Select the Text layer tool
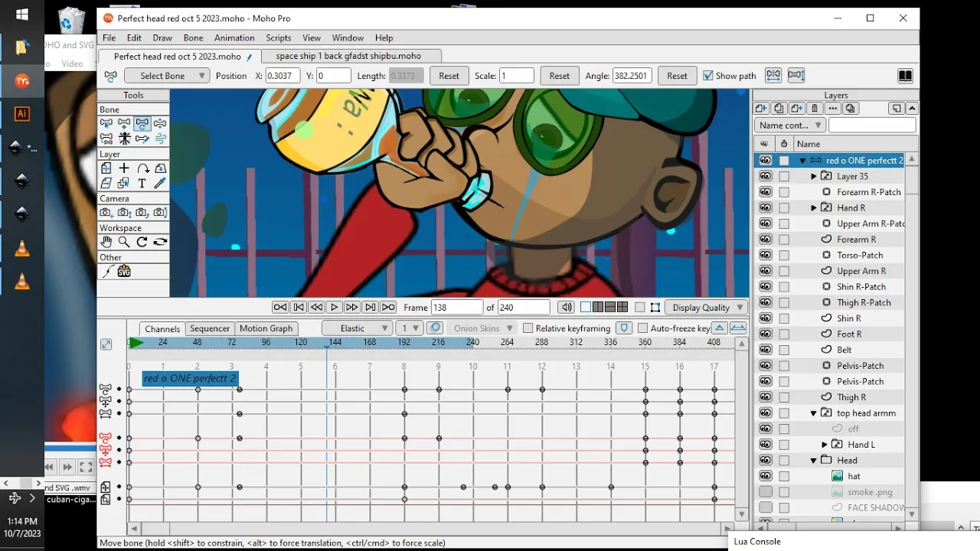The width and height of the screenshot is (980, 551). (x=142, y=184)
